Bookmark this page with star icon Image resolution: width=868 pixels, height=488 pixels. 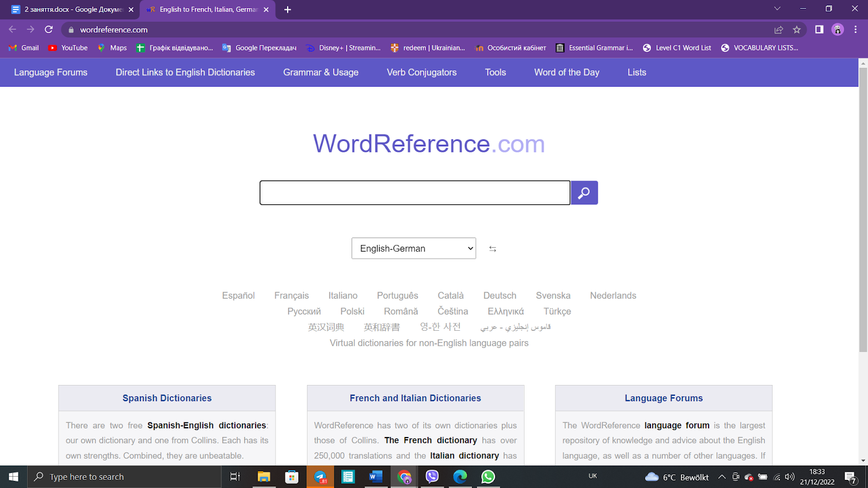coord(796,30)
